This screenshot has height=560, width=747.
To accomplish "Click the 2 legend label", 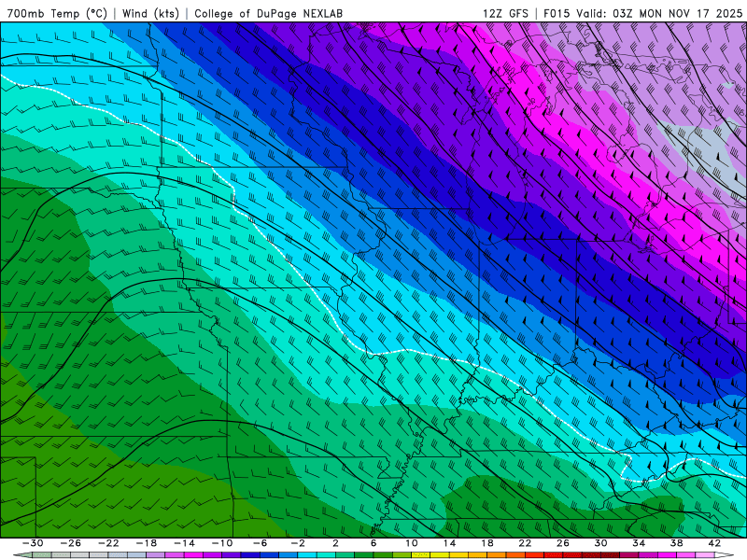I will point(336,543).
